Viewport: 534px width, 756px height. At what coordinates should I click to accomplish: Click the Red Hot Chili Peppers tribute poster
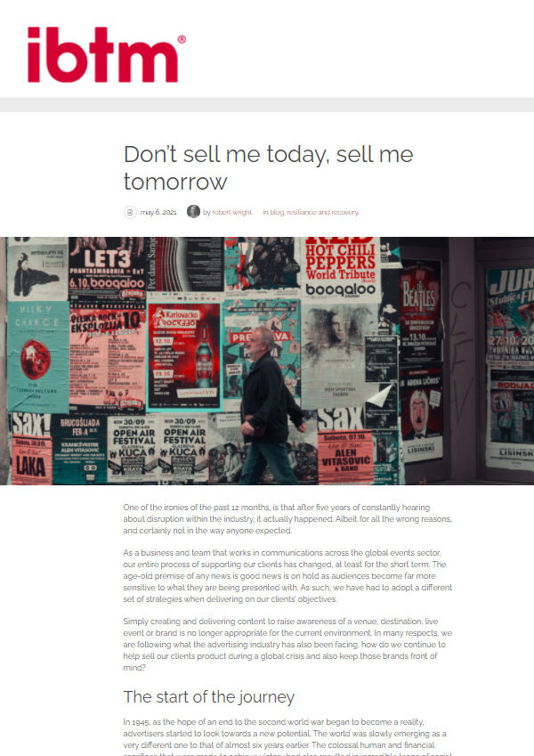tap(340, 268)
